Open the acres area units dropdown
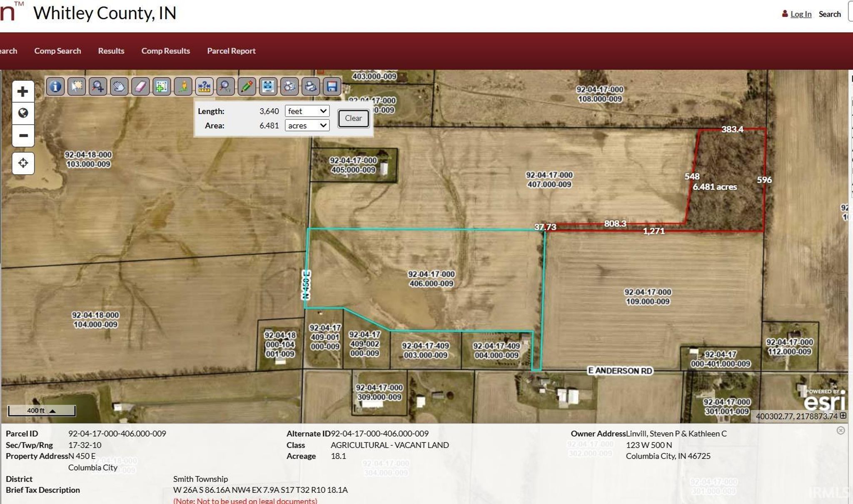 [x=307, y=126]
